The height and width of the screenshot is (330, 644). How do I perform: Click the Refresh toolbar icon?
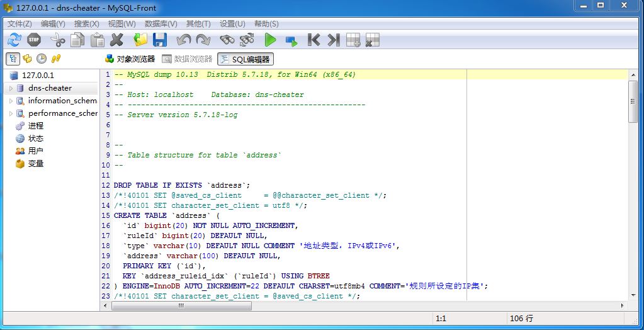point(14,40)
